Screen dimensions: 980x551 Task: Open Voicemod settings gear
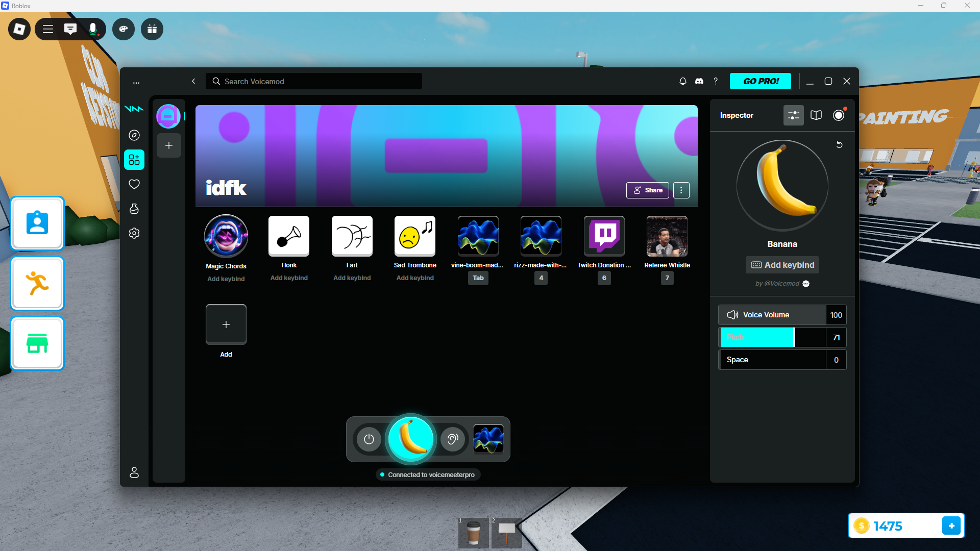134,233
